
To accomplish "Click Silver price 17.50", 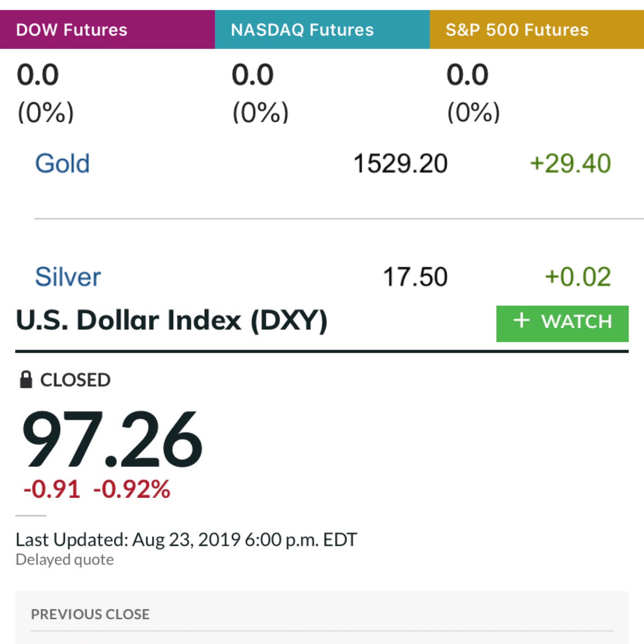I will click(415, 277).
